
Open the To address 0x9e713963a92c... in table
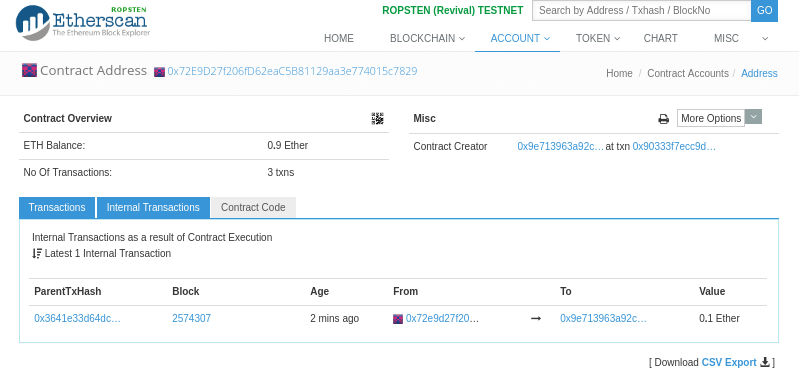pyautogui.click(x=603, y=318)
